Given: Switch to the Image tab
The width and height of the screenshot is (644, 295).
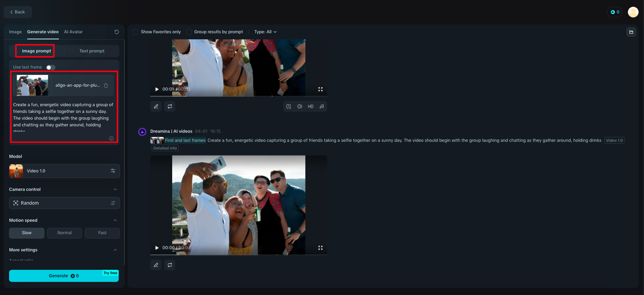Looking at the screenshot, I should click(x=15, y=32).
